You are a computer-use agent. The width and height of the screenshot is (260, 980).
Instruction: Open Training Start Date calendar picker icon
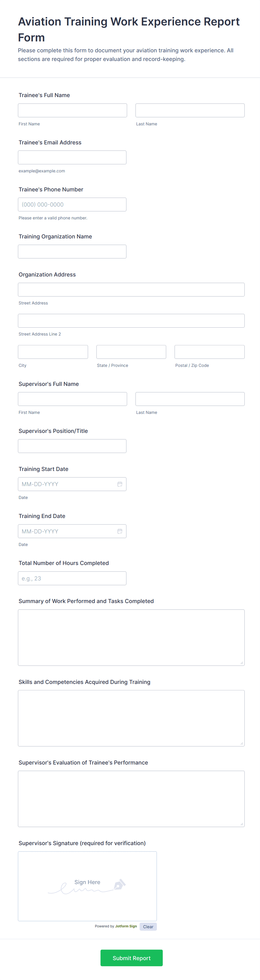tap(120, 484)
